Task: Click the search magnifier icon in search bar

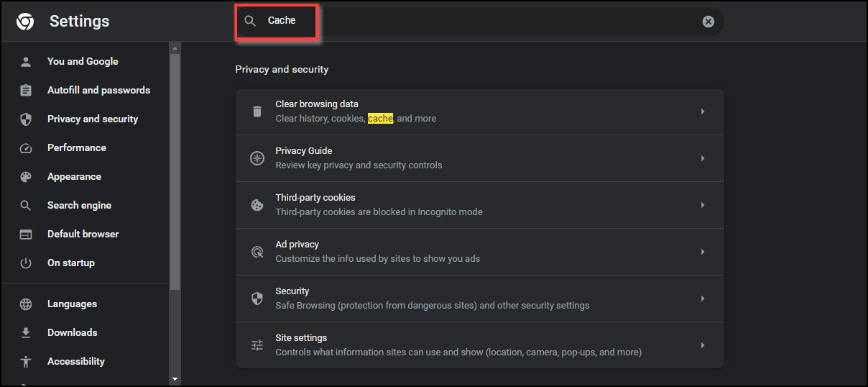Action: pos(250,21)
